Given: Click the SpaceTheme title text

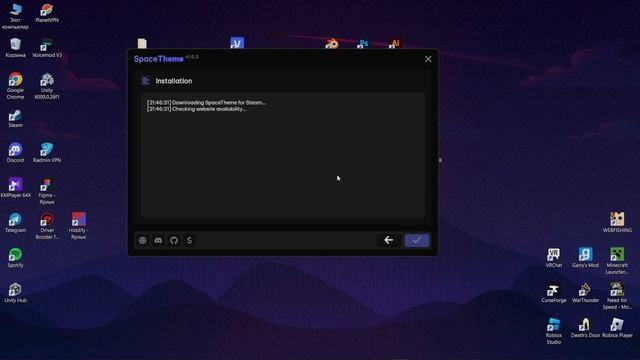Looking at the screenshot, I should [x=159, y=59].
